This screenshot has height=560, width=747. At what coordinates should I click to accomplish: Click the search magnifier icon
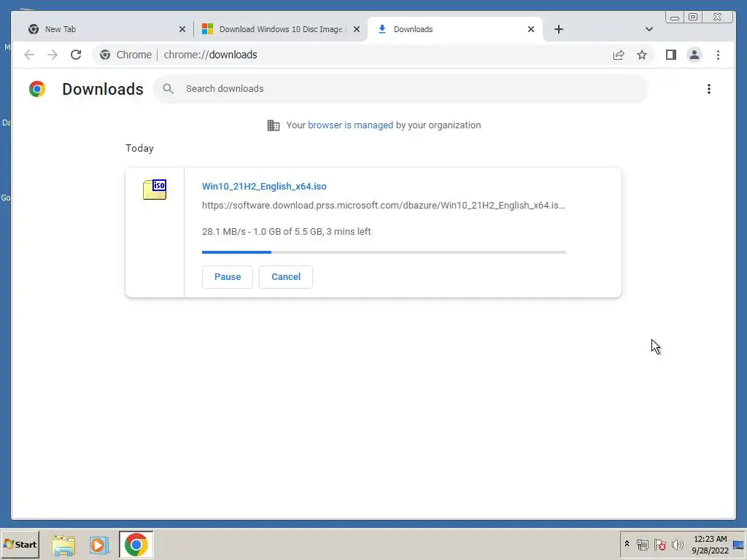pyautogui.click(x=168, y=88)
